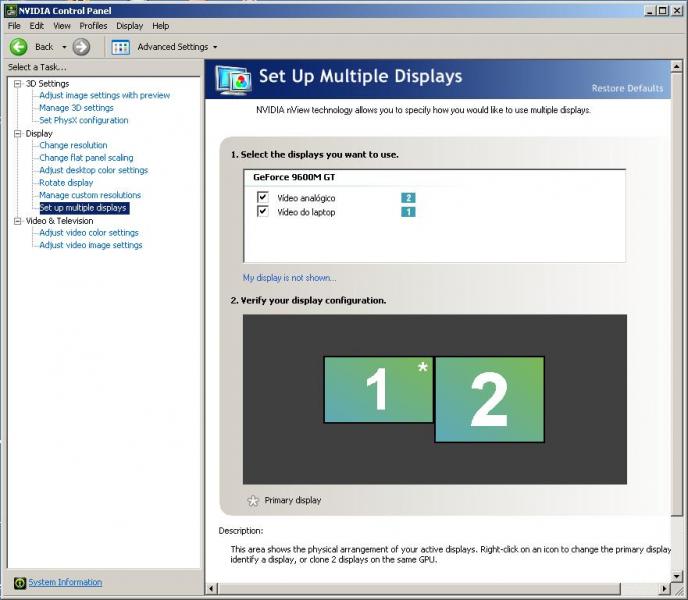Viewport: 688px width, 600px height.
Task: Click the NVIDIA Control Panel title icon
Action: [11, 11]
